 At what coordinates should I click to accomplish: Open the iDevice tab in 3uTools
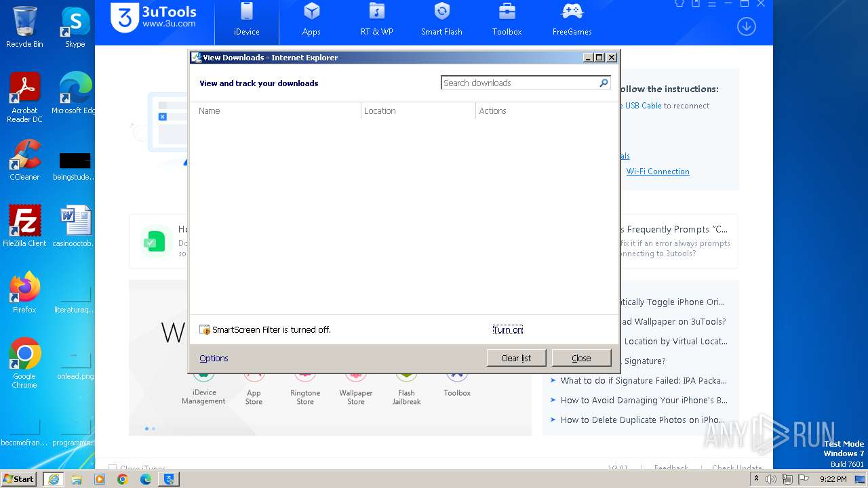(x=247, y=20)
